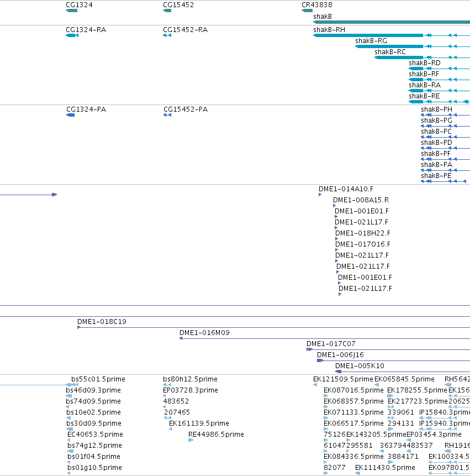Click the 483652 feature label
This screenshot has height=476, width=470.
tap(176, 401)
